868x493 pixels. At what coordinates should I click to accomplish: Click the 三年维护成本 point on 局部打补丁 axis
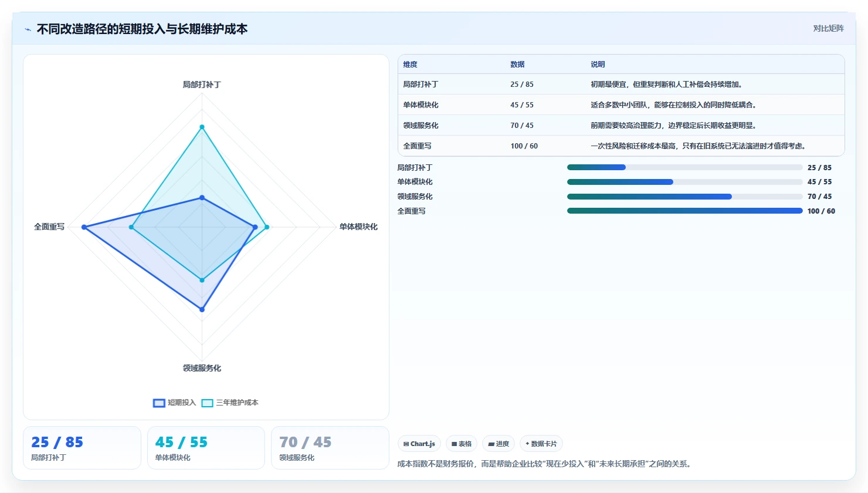coord(202,127)
